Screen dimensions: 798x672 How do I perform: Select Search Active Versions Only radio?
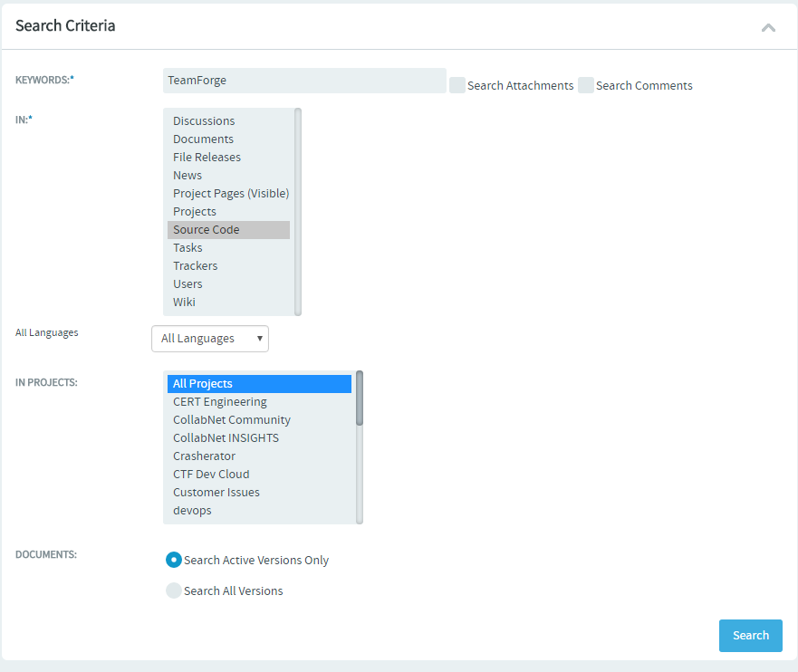(x=174, y=560)
